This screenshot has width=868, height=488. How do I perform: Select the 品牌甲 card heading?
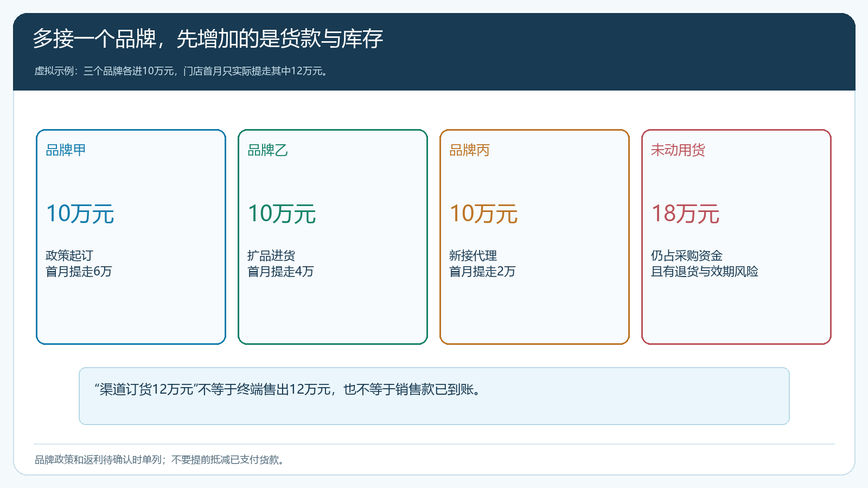66,150
